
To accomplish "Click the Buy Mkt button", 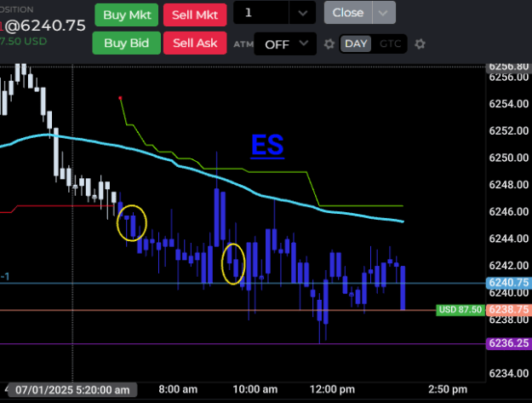I will (127, 15).
